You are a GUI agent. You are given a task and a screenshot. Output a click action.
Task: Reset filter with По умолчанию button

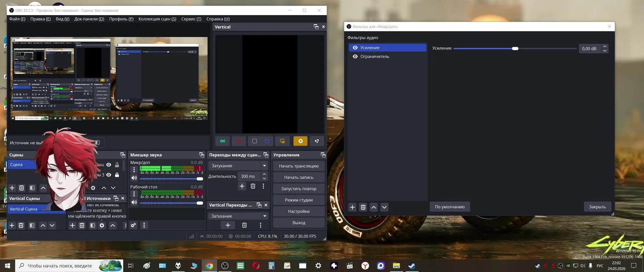(450, 207)
